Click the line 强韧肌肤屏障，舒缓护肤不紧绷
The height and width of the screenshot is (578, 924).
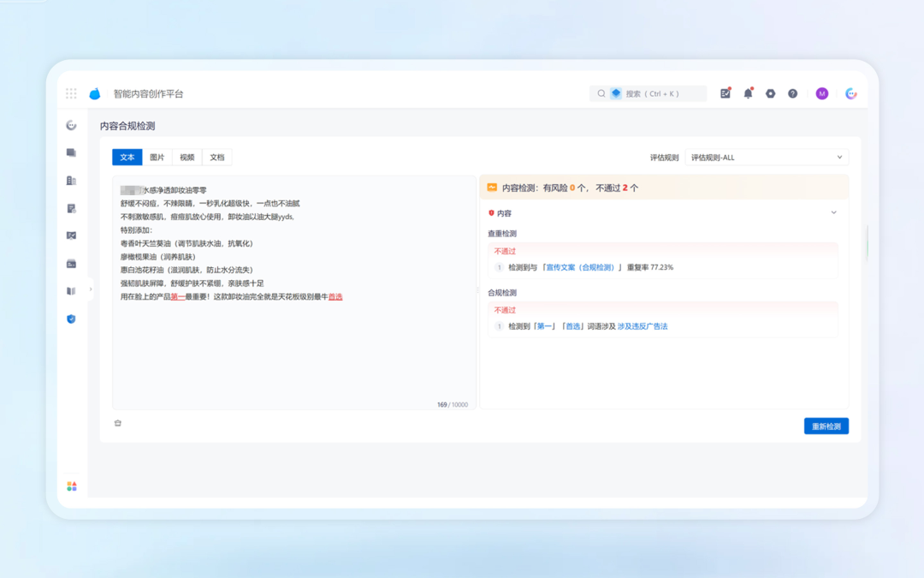pyautogui.click(x=192, y=283)
